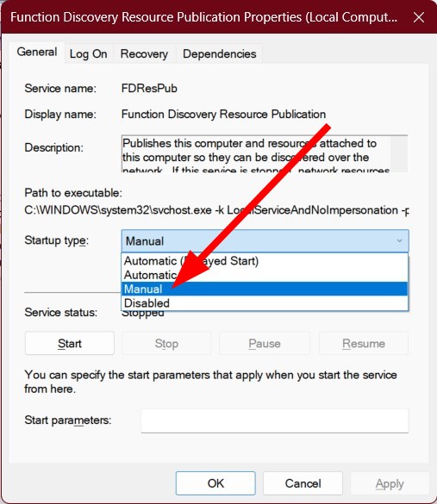Choose Disabled startup type
The image size is (437, 504).
pyautogui.click(x=265, y=302)
